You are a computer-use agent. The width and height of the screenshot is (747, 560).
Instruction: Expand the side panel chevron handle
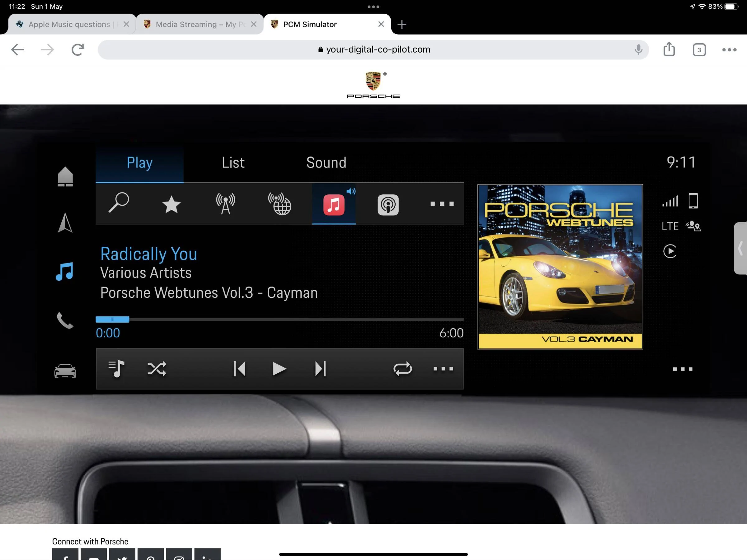click(x=740, y=248)
